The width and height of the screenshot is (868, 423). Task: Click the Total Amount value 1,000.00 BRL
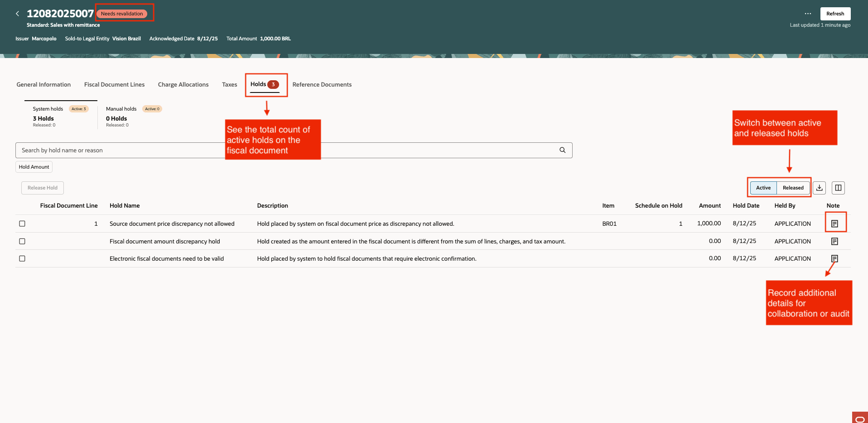tap(275, 39)
